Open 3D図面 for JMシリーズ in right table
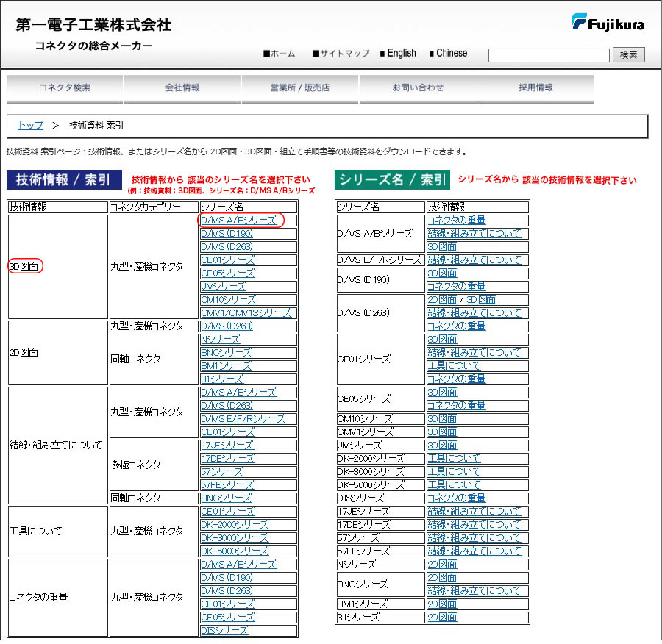The height and width of the screenshot is (644, 662). [442, 446]
